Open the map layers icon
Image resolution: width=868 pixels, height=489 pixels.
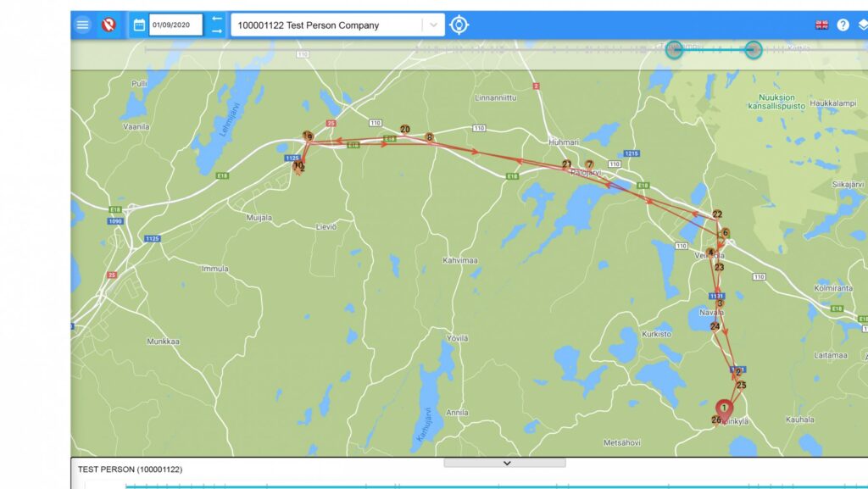[x=862, y=25]
